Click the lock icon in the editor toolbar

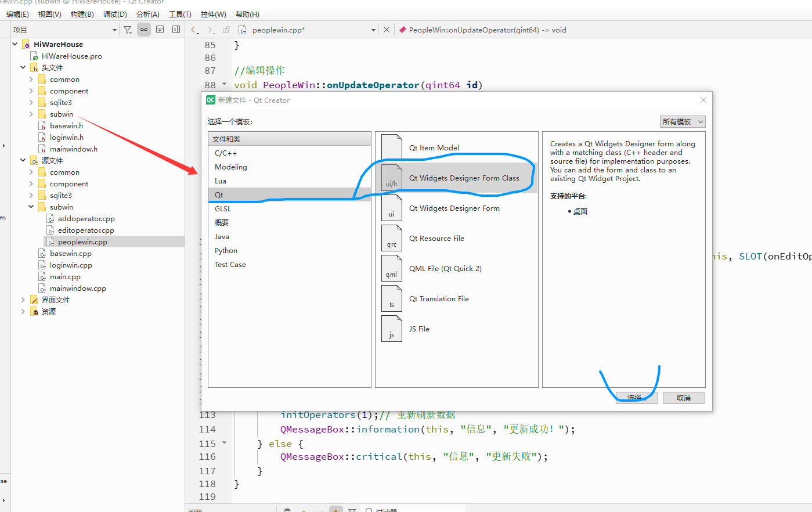(226, 30)
